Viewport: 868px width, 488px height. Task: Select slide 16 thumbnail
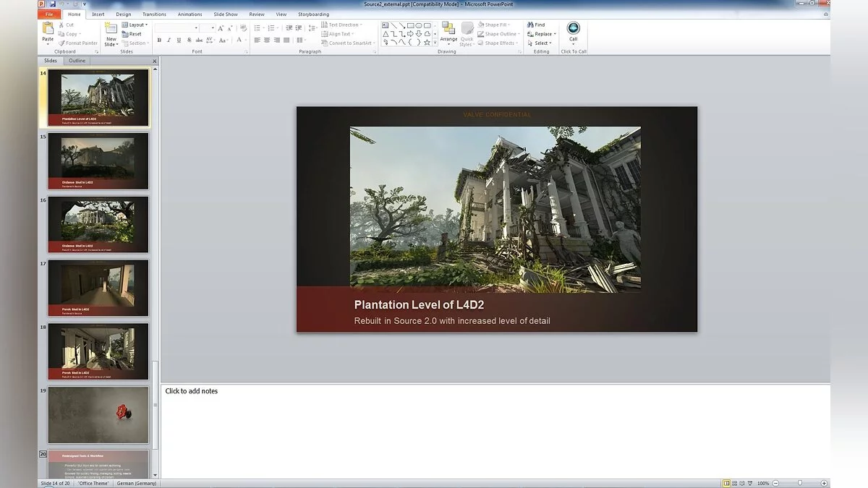pyautogui.click(x=98, y=224)
